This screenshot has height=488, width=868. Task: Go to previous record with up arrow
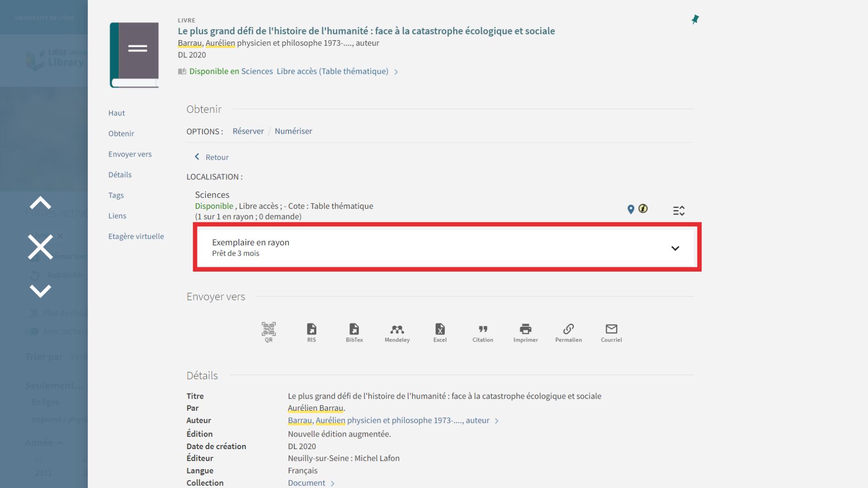(x=40, y=203)
